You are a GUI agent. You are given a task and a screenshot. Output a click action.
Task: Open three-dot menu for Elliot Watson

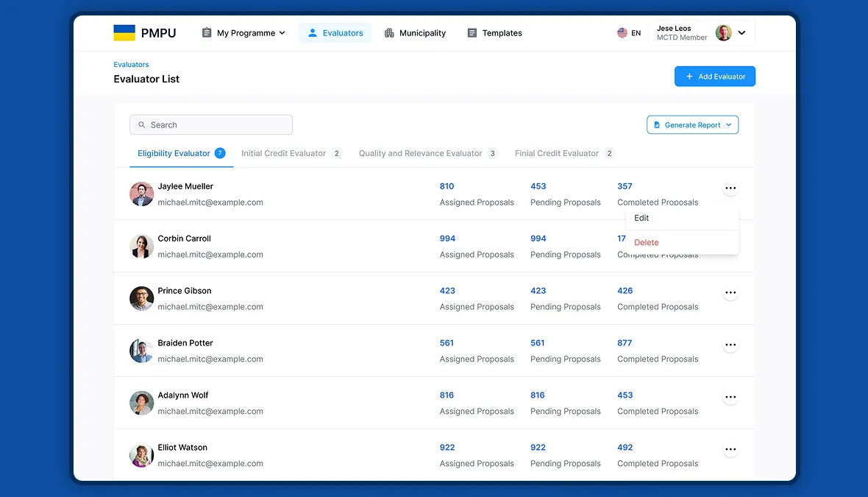(x=730, y=449)
